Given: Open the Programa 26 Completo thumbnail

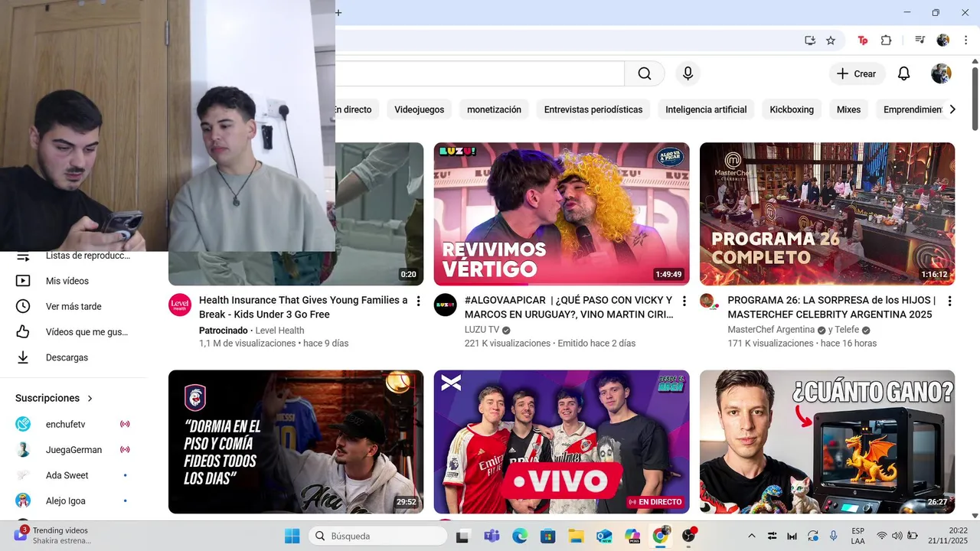Looking at the screenshot, I should point(827,214).
